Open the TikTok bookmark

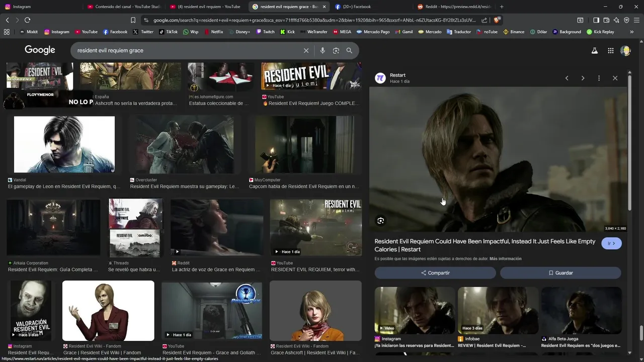[169, 32]
